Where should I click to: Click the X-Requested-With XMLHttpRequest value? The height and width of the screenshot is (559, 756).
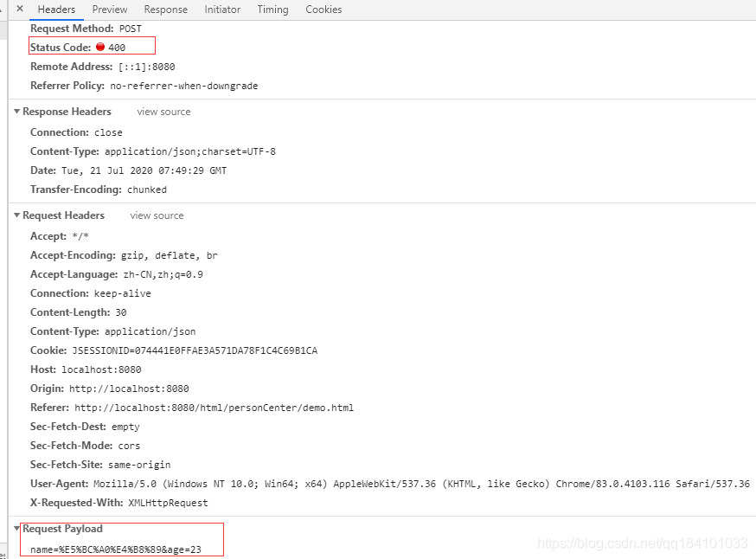168,503
